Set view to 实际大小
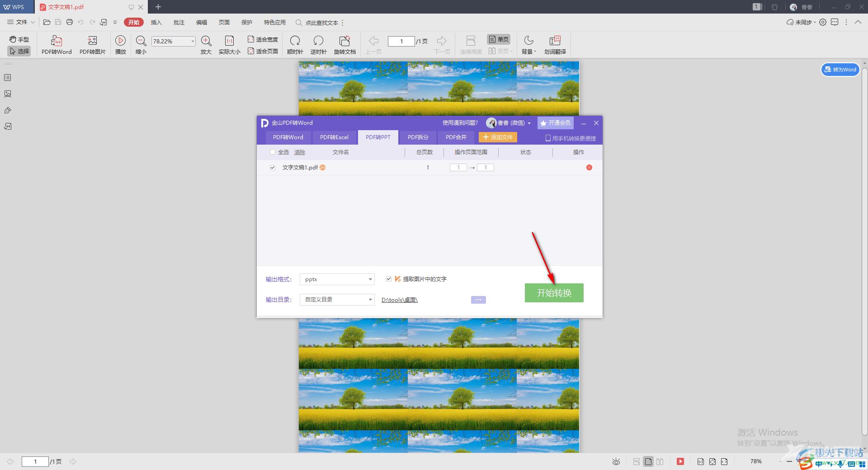868x470 pixels. coord(230,45)
